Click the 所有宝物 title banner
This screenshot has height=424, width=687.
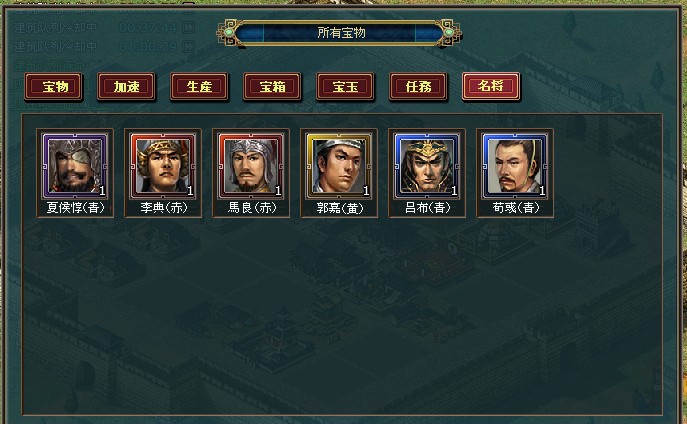[339, 32]
